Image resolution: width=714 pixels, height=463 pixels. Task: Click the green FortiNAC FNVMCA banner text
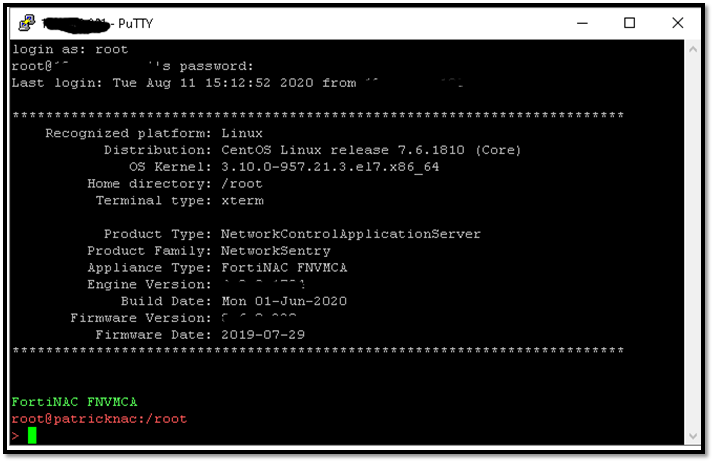tap(74, 401)
